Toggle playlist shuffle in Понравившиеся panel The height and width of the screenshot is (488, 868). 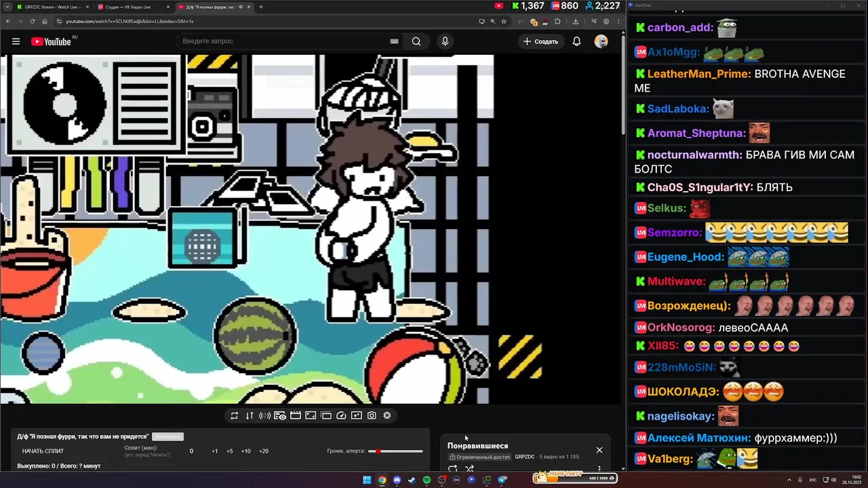click(x=469, y=468)
